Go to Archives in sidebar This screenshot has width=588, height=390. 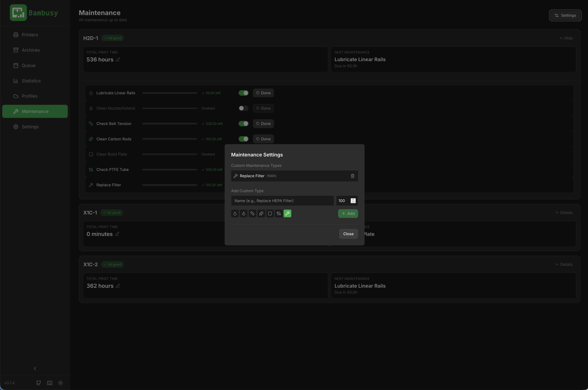coord(35,50)
